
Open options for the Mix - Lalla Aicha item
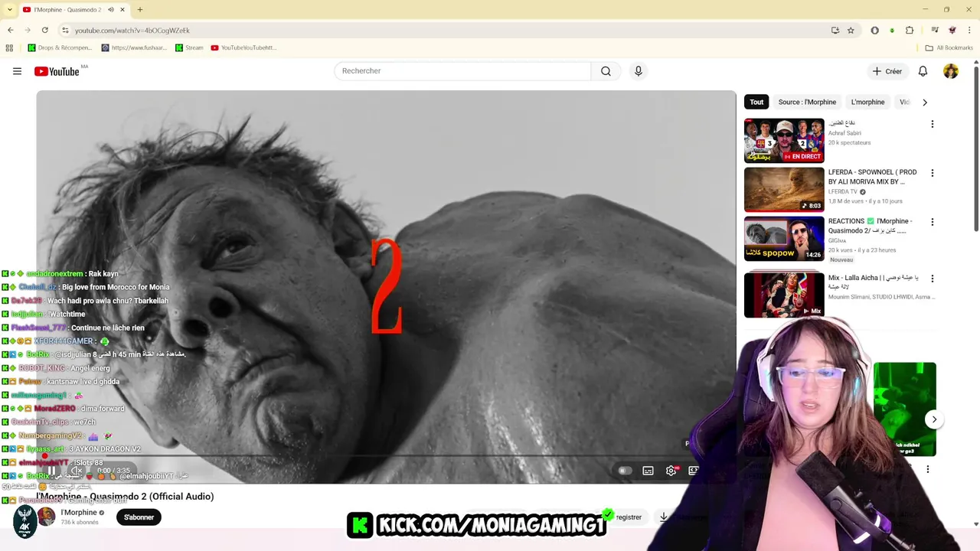[x=932, y=279]
